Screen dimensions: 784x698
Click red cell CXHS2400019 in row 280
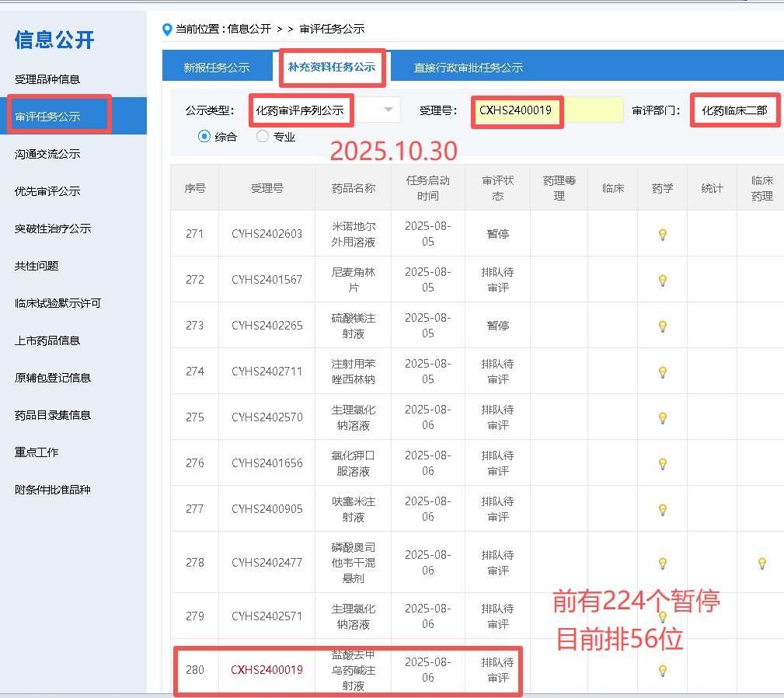click(x=267, y=670)
